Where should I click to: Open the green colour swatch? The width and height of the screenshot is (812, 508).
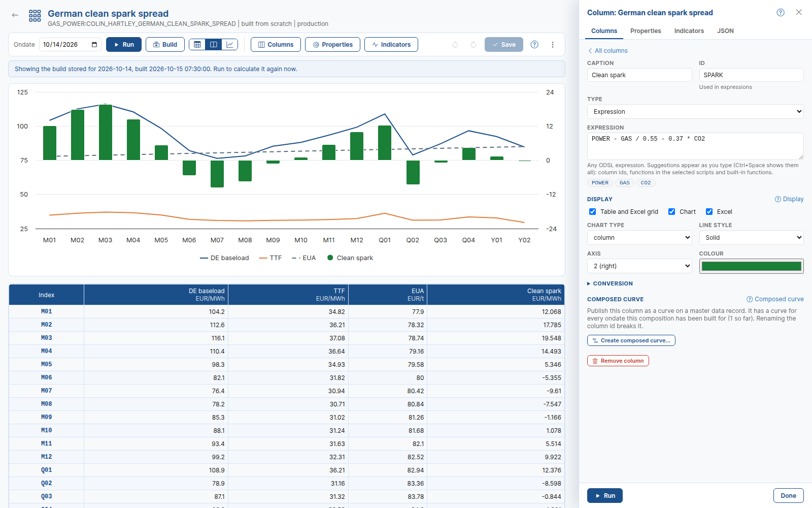pos(751,266)
